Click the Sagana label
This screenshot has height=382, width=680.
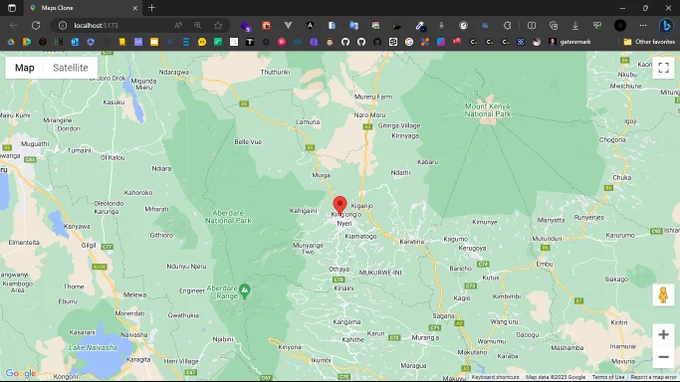click(x=443, y=316)
